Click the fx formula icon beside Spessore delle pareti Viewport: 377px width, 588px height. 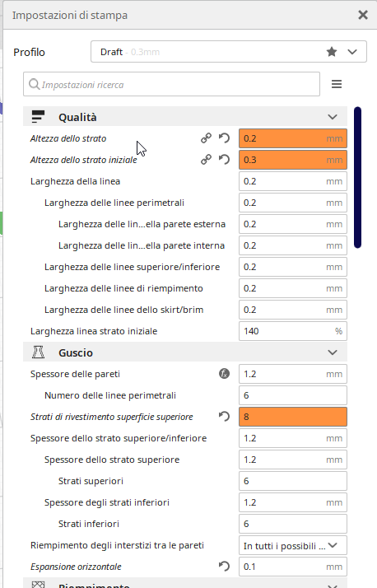(x=224, y=374)
